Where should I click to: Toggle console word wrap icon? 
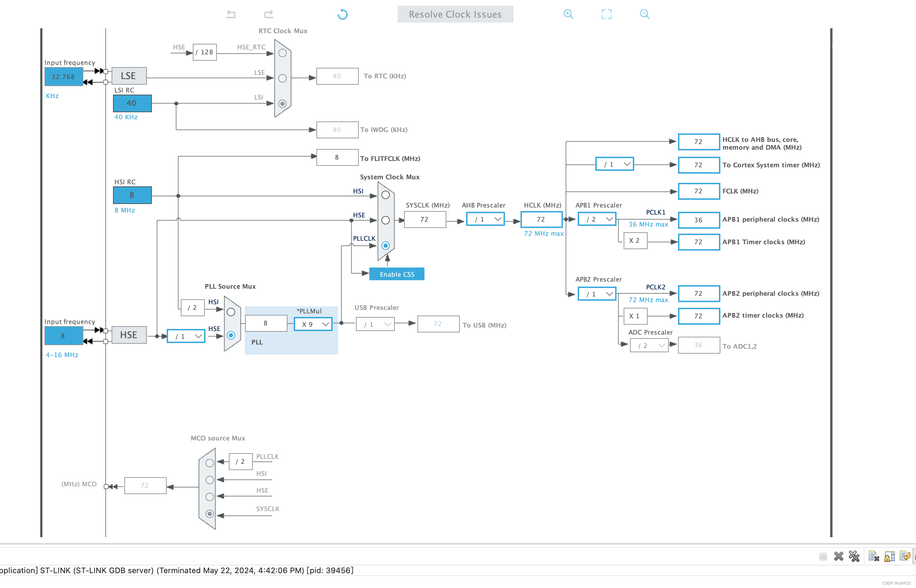pyautogui.click(x=905, y=556)
